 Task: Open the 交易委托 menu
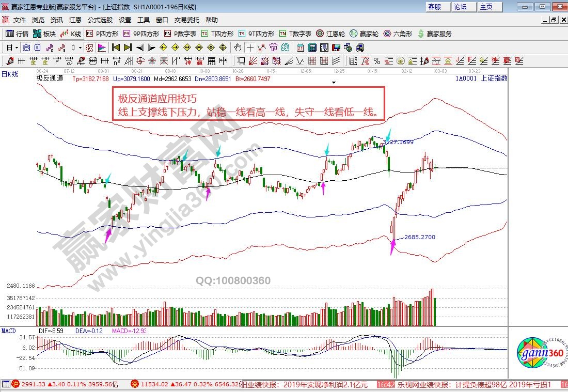click(x=186, y=20)
